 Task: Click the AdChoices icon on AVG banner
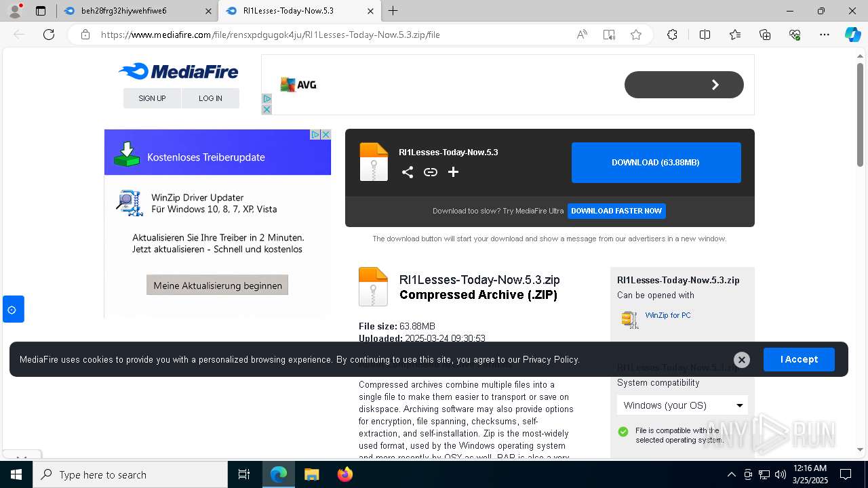pos(267,99)
